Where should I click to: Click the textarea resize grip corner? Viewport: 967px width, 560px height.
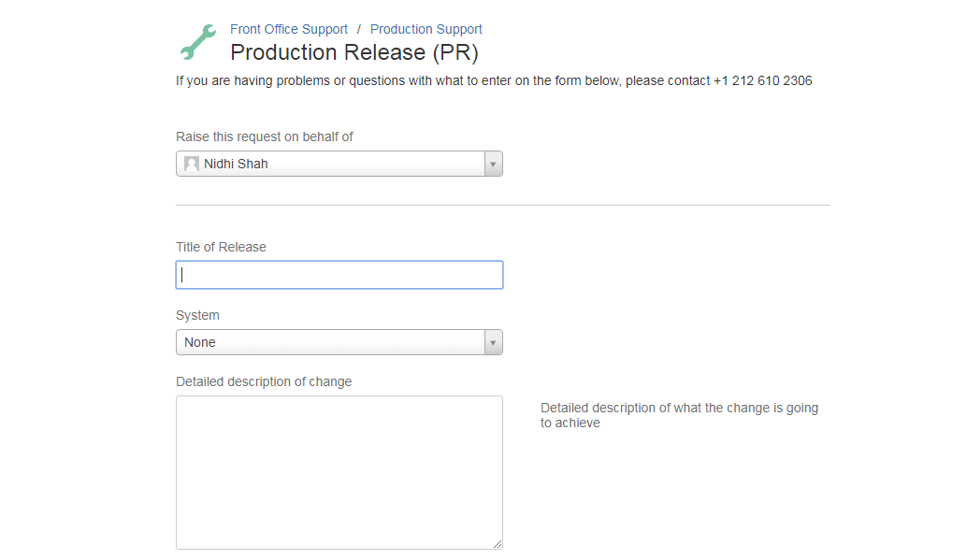pos(498,543)
